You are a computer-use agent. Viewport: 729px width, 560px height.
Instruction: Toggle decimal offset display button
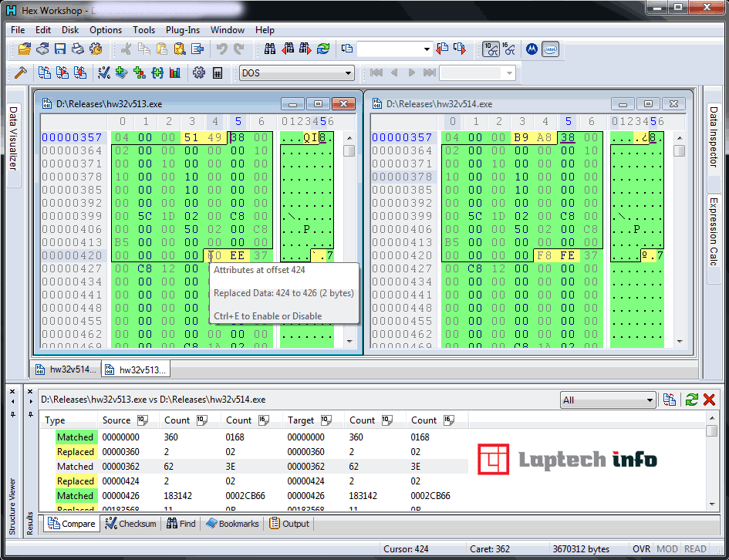(x=491, y=49)
